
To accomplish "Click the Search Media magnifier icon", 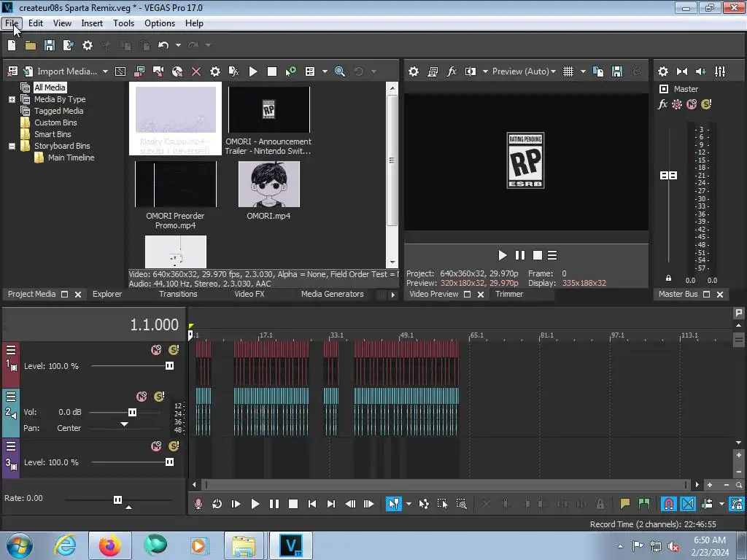I will click(339, 71).
